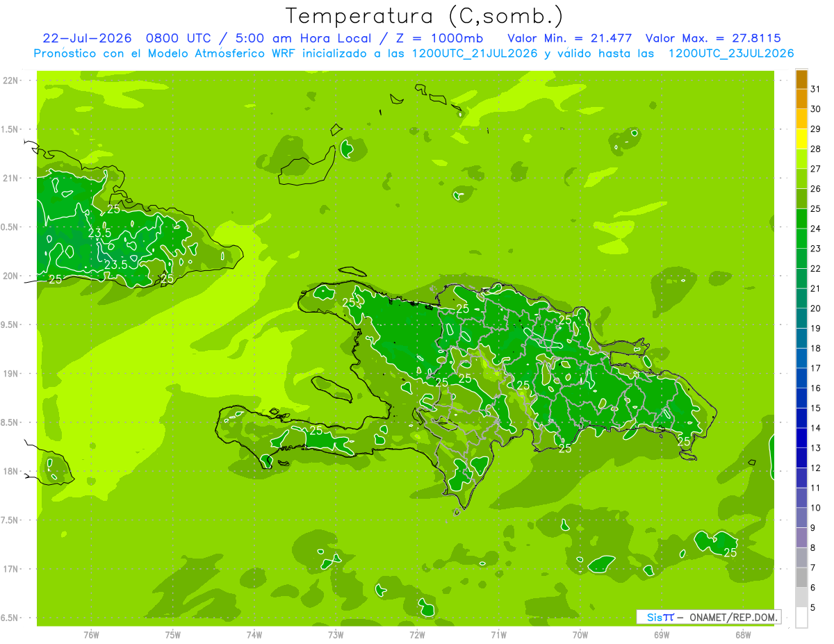834x644 pixels.
Task: Click "1200UTC_23JUL2026" valid-until time text
Action: click(731, 53)
